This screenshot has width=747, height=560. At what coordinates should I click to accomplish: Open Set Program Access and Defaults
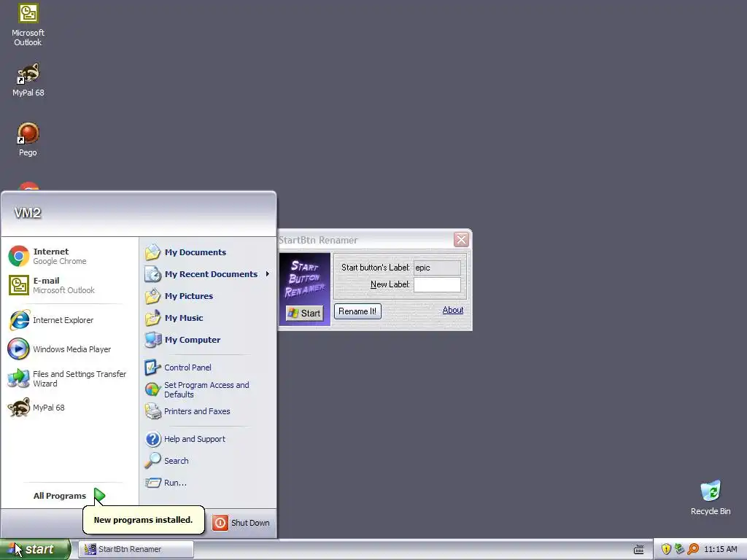click(x=207, y=389)
